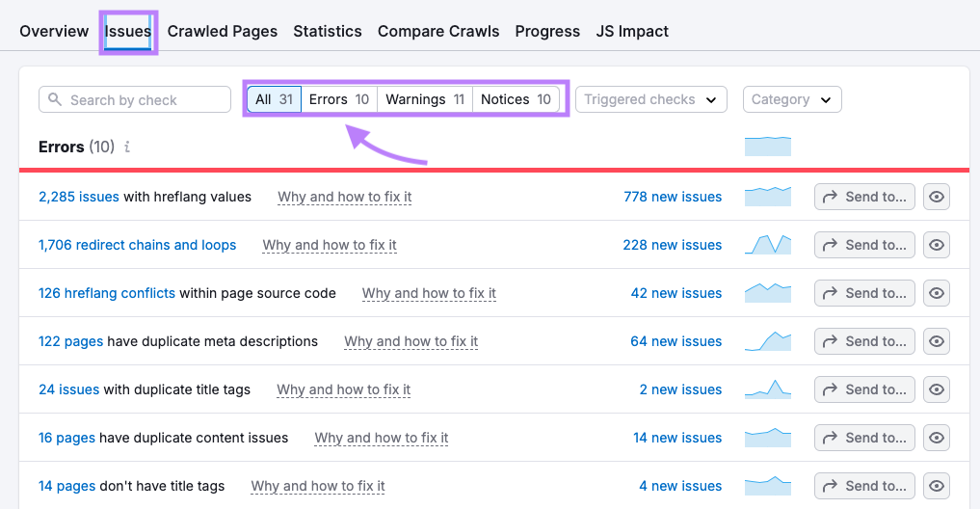
Task: Click Send to button for hreflang values row
Action: (864, 197)
